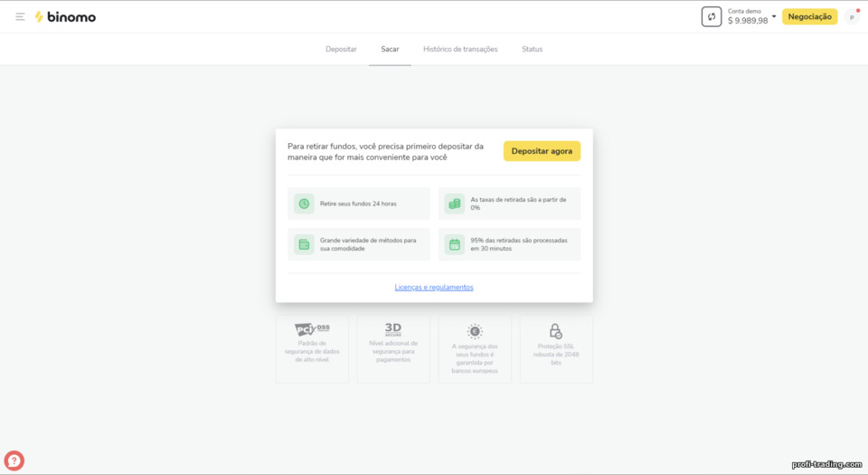Click the Negociação button
The height and width of the screenshot is (475, 868).
[x=809, y=16]
